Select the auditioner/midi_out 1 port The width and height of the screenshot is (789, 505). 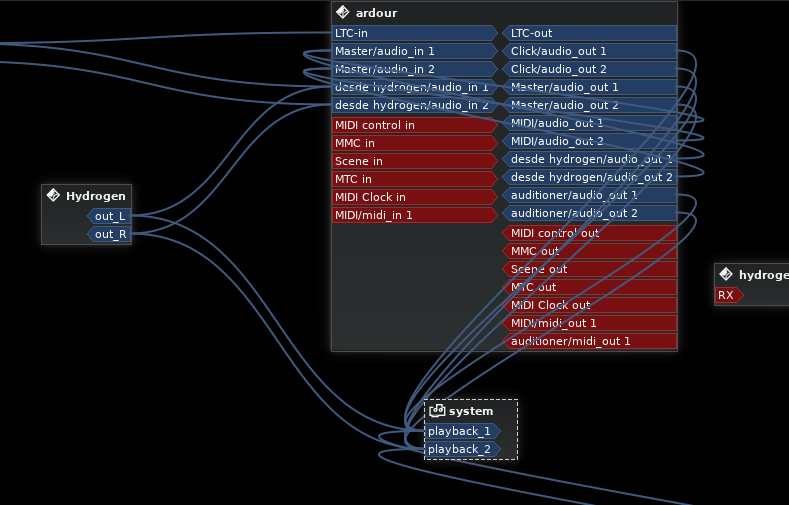(589, 341)
